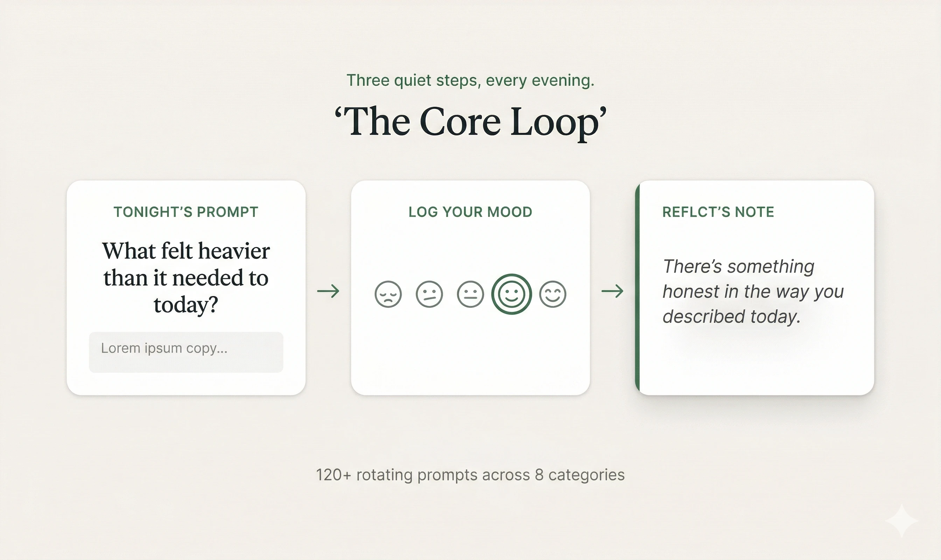Click the 'What felt heavier' prompt question

tap(186, 277)
